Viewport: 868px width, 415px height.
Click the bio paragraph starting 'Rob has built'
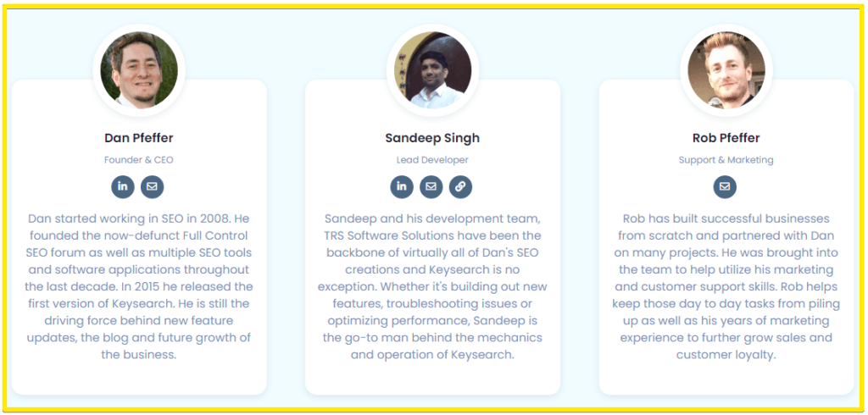point(726,286)
